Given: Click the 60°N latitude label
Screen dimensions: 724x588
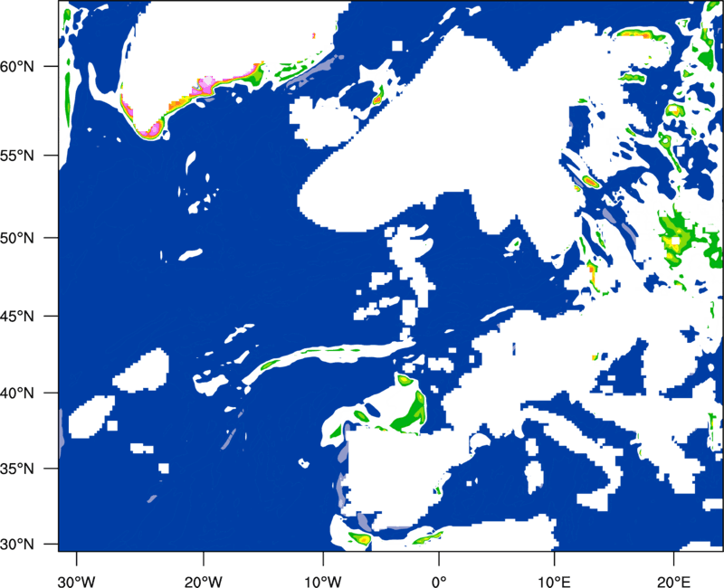Looking at the screenshot, I should point(17,67).
